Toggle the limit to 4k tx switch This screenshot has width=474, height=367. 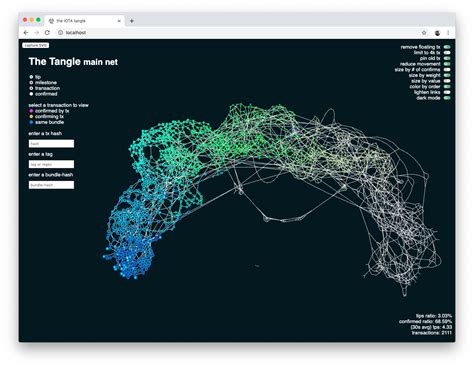click(x=447, y=53)
